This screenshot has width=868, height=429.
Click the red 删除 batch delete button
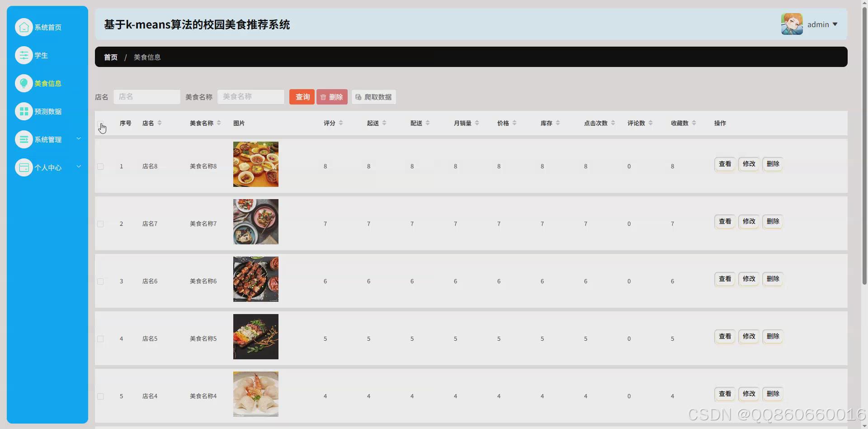(x=332, y=97)
